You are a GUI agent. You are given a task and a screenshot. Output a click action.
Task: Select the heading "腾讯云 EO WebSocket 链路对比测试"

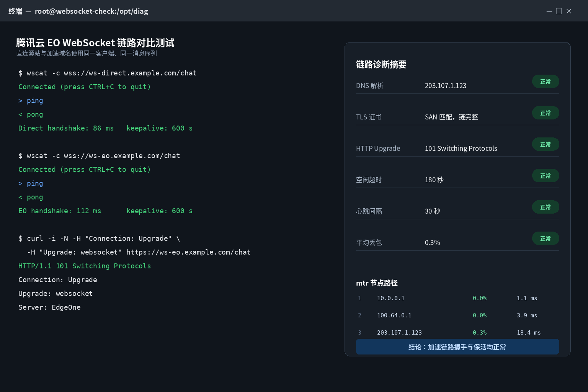click(95, 42)
